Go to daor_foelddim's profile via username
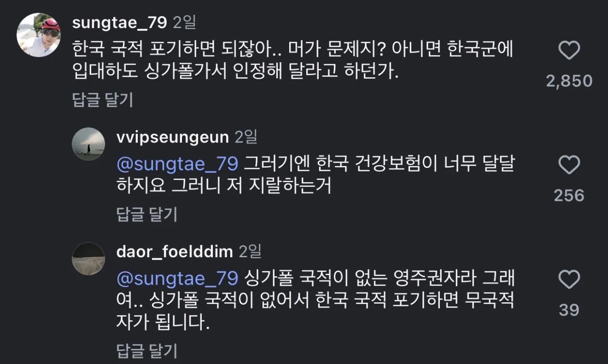 pyautogui.click(x=174, y=252)
